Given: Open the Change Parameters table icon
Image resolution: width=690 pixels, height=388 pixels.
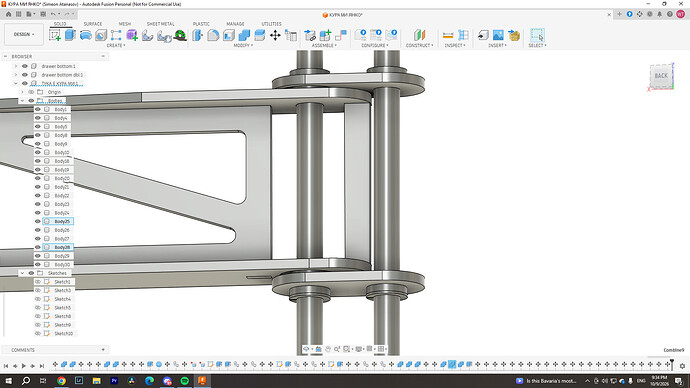Looking at the screenshot, I should tap(291, 35).
